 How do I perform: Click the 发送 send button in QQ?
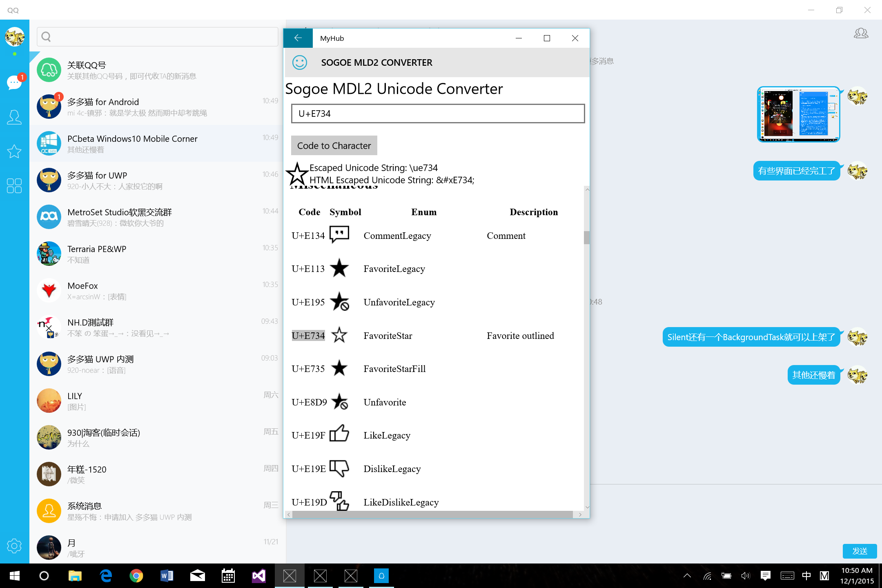point(860,551)
